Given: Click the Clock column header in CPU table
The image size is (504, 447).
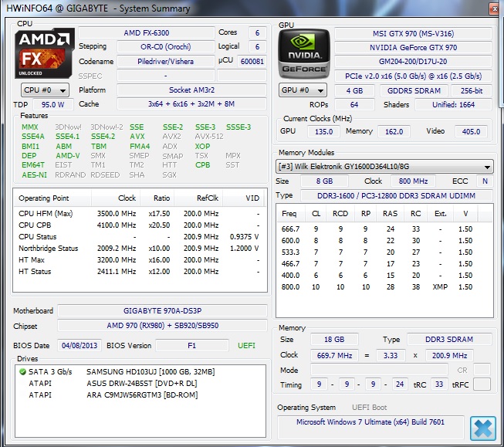Looking at the screenshot, I should pos(116,198).
